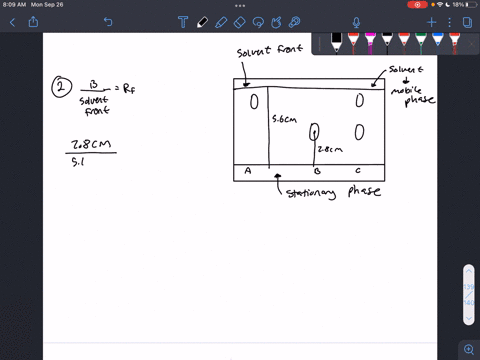
Task: Tap the handwritten '2.8cm' label inside diagram
Action: (330, 149)
